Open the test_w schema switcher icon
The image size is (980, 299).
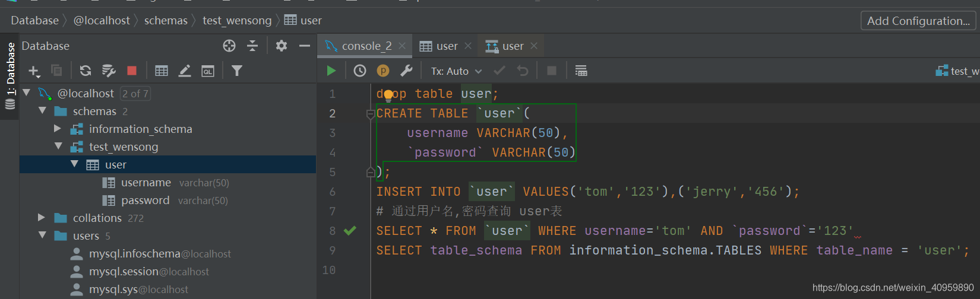coord(942,71)
